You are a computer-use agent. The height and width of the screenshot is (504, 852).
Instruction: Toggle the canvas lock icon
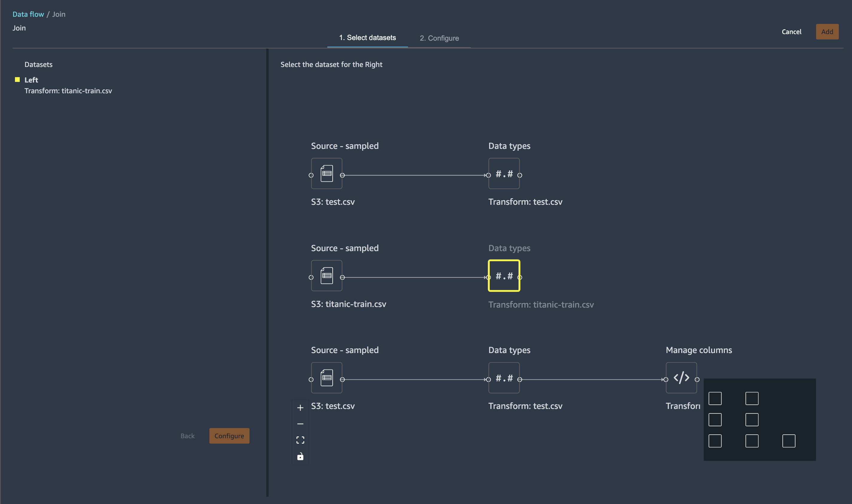tap(300, 456)
